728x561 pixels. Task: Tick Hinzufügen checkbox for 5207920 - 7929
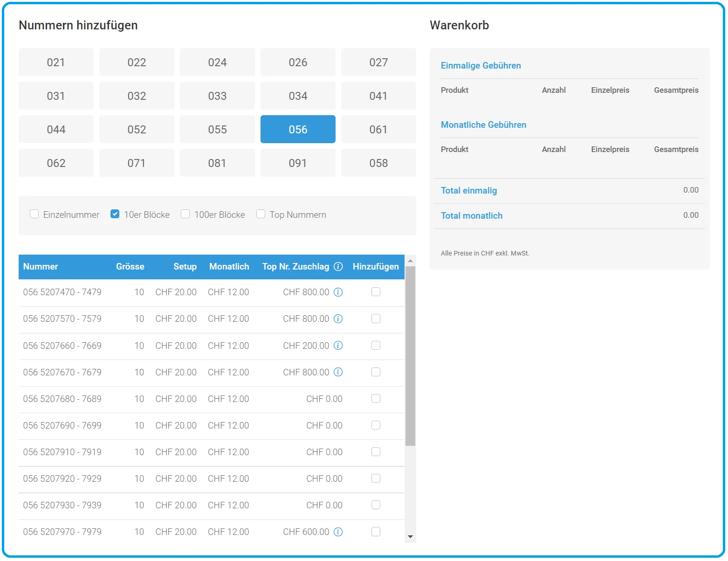(x=376, y=478)
